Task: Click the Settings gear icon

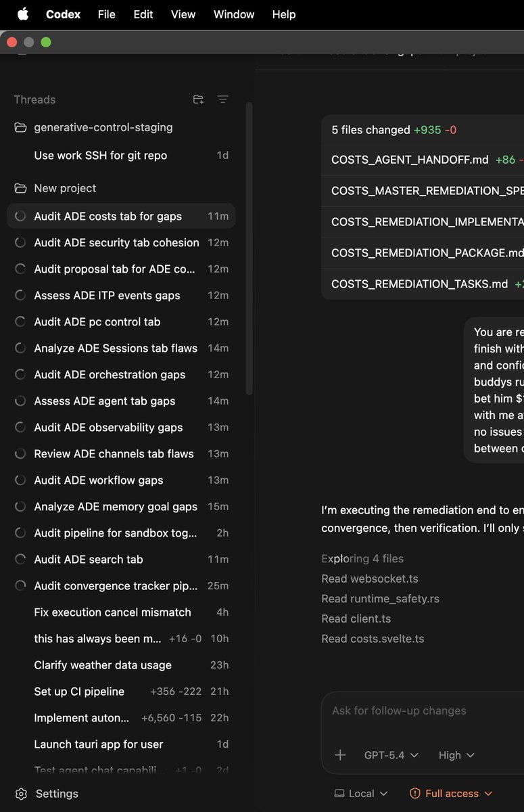Action: (x=21, y=794)
